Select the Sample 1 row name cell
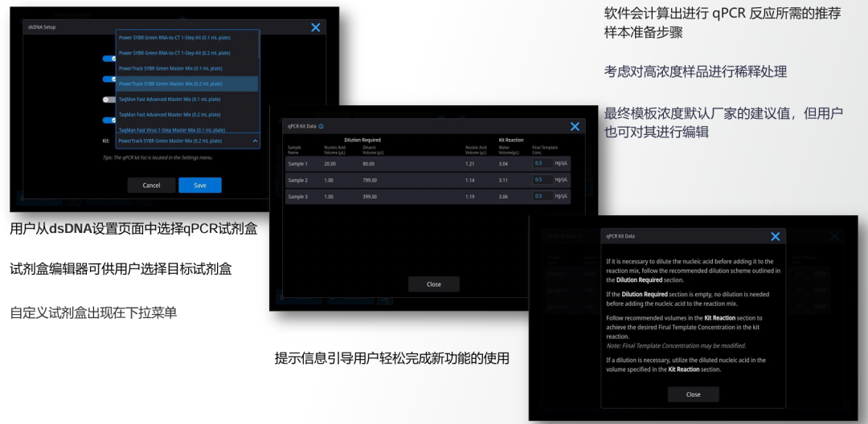Image resolution: width=868 pixels, height=424 pixels. pos(298,164)
